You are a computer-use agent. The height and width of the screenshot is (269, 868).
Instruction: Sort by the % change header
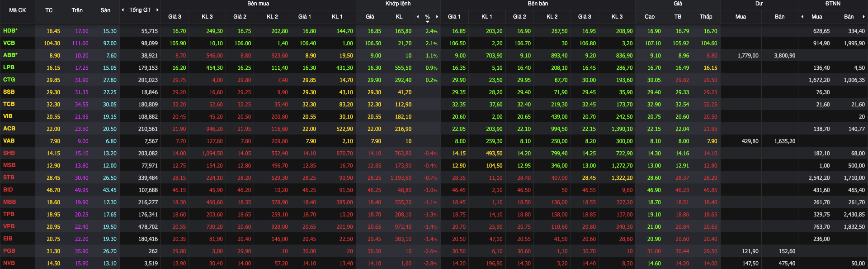point(427,17)
